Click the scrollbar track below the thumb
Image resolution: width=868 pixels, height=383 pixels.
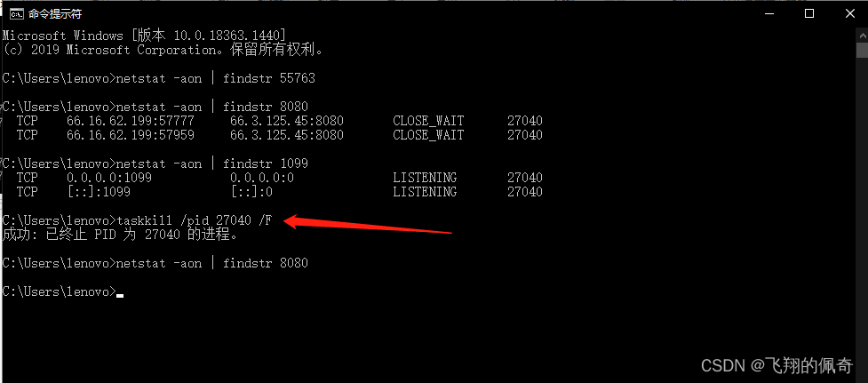pos(862,211)
